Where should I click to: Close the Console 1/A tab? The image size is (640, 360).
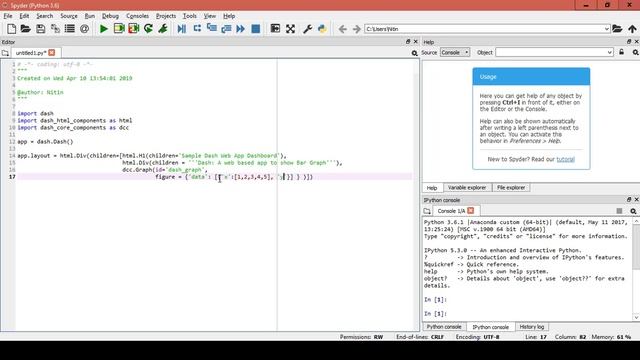tap(471, 211)
